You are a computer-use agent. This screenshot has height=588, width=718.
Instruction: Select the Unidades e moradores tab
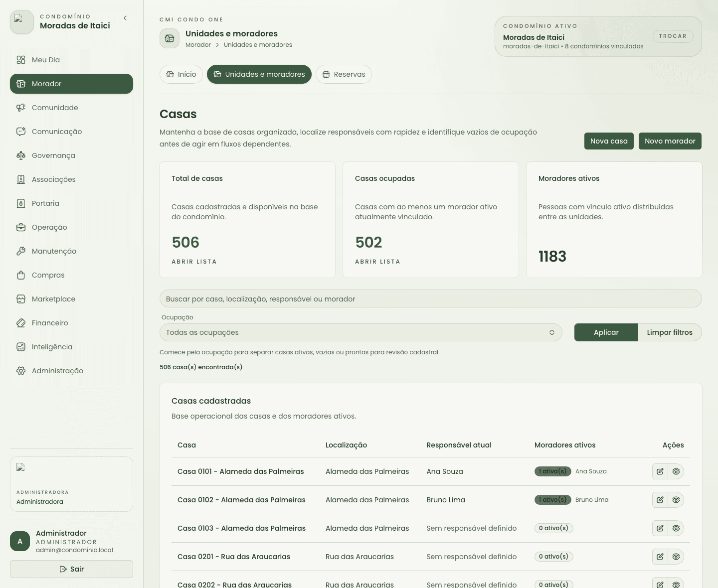point(259,74)
